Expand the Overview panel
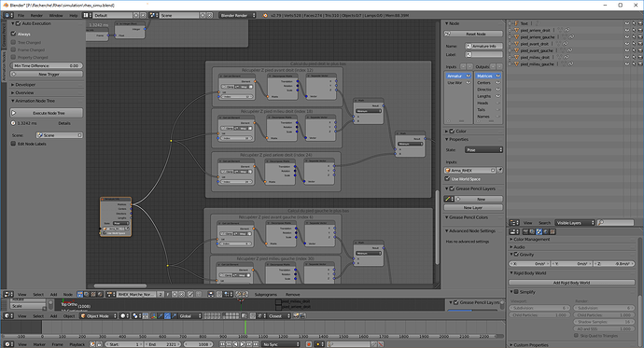Image resolution: width=644 pixels, height=348 pixels. click(x=24, y=92)
